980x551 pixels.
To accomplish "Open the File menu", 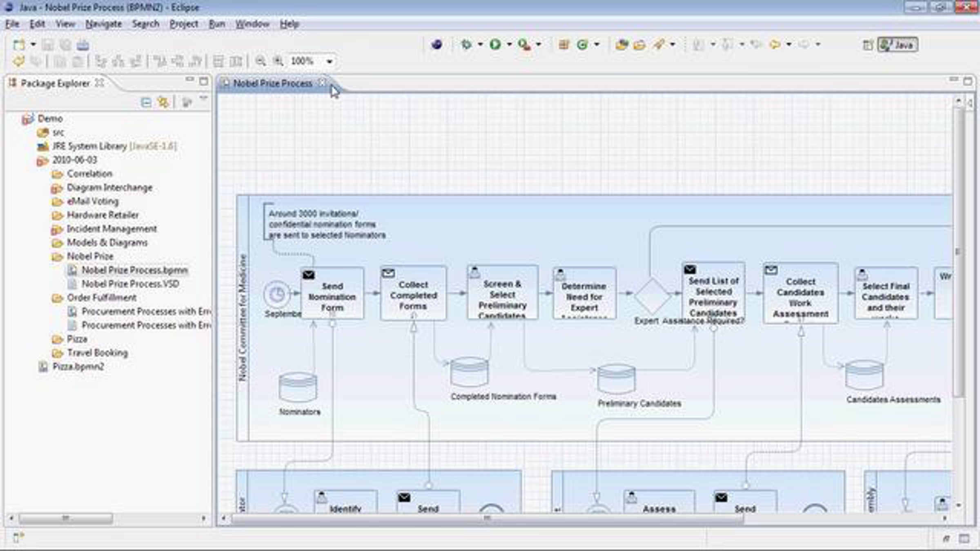I will tap(12, 24).
